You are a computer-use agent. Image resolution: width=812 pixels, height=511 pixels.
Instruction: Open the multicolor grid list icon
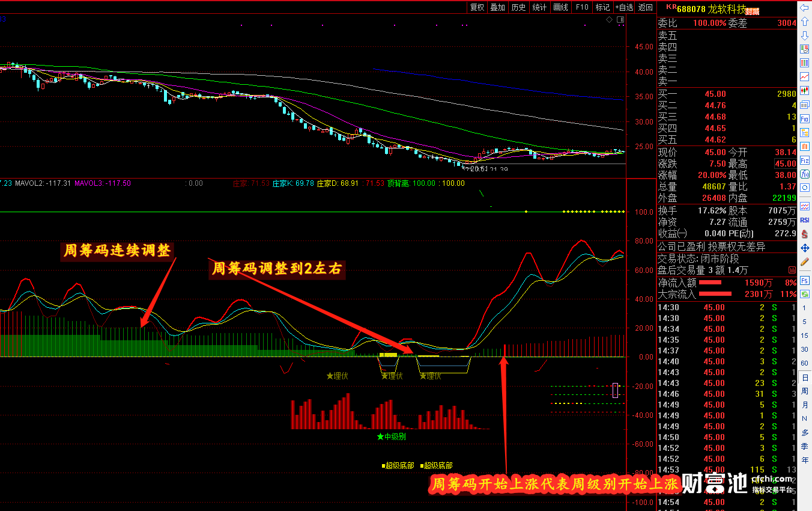(804, 49)
